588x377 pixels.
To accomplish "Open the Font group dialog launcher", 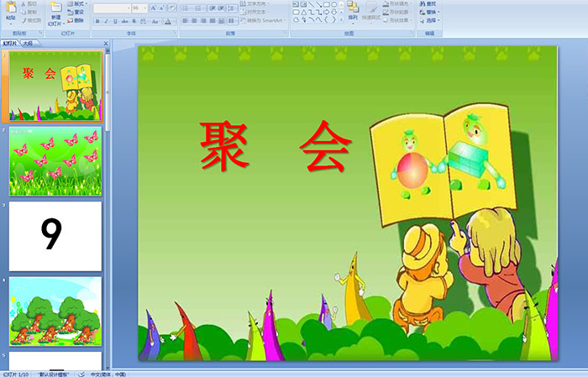I will (x=175, y=33).
